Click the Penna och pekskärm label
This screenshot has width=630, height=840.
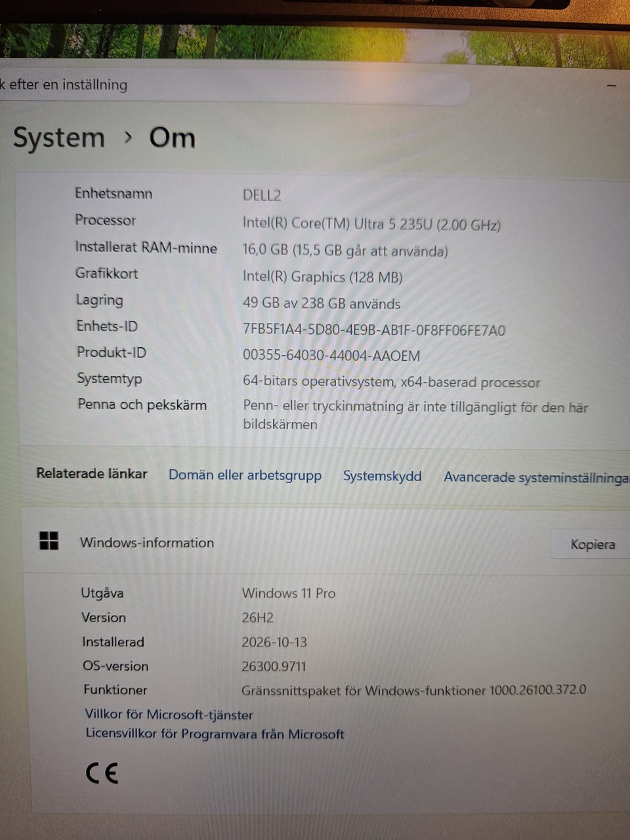pos(142,405)
